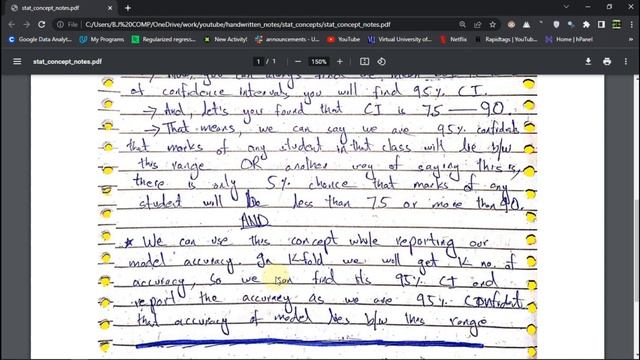Bookmark this page with the star icon

493,24
